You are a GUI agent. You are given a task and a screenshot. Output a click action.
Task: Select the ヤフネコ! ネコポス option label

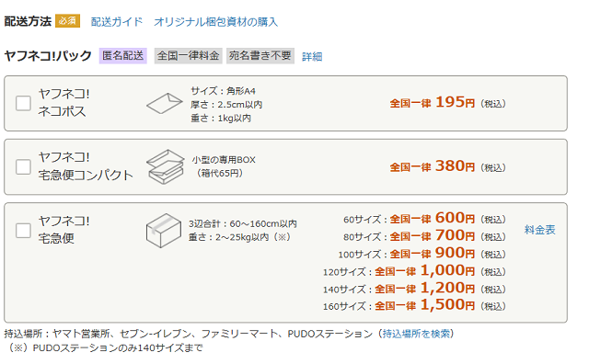tap(64, 102)
